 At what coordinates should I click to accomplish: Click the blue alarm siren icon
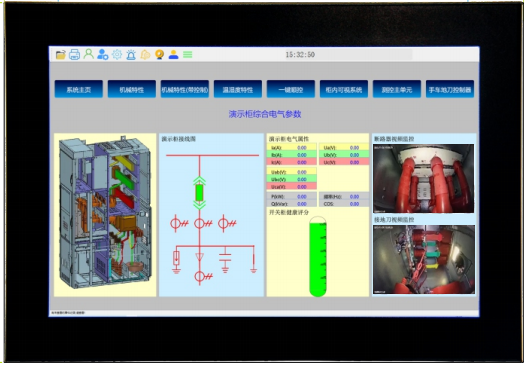[131, 54]
